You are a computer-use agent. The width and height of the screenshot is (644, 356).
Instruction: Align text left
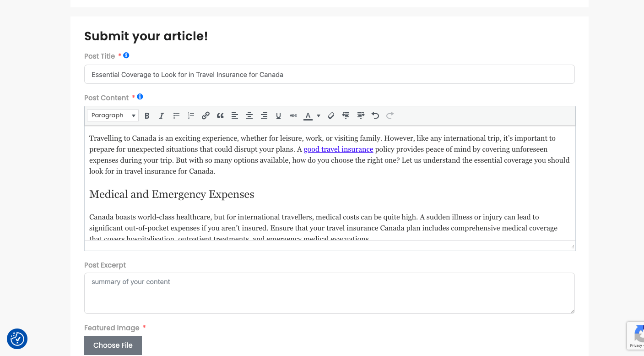tap(235, 115)
